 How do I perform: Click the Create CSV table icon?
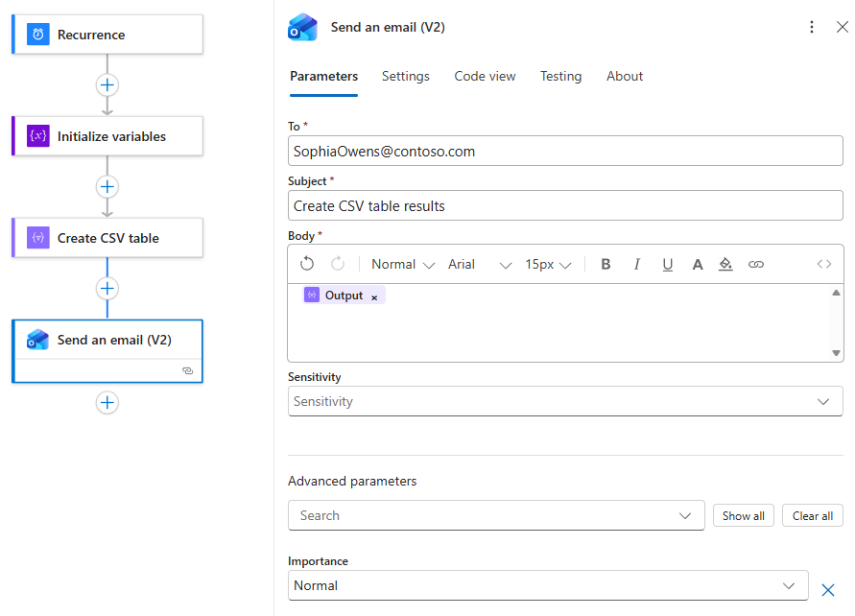pos(38,238)
